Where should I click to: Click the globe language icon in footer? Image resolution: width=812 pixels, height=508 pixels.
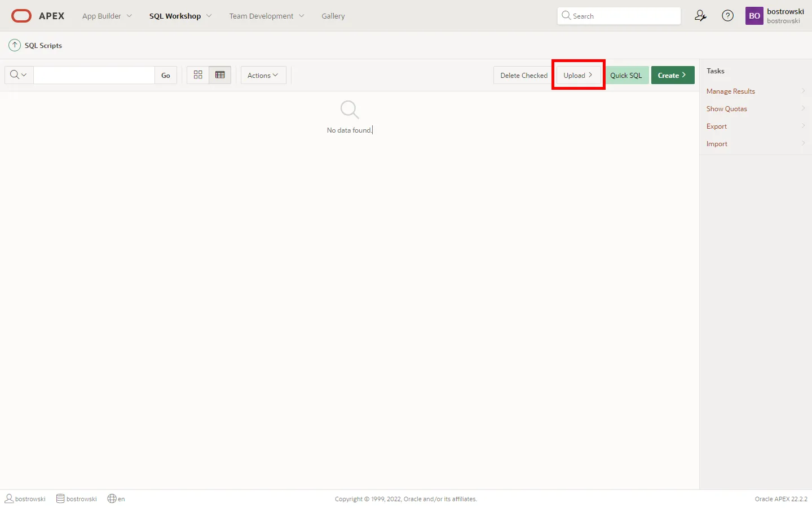[x=112, y=498]
